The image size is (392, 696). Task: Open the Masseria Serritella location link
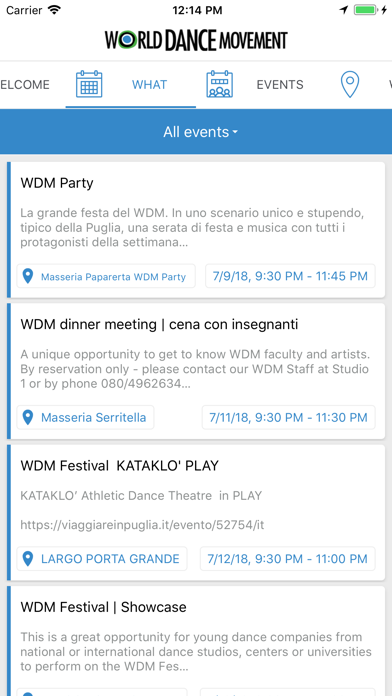click(86, 417)
